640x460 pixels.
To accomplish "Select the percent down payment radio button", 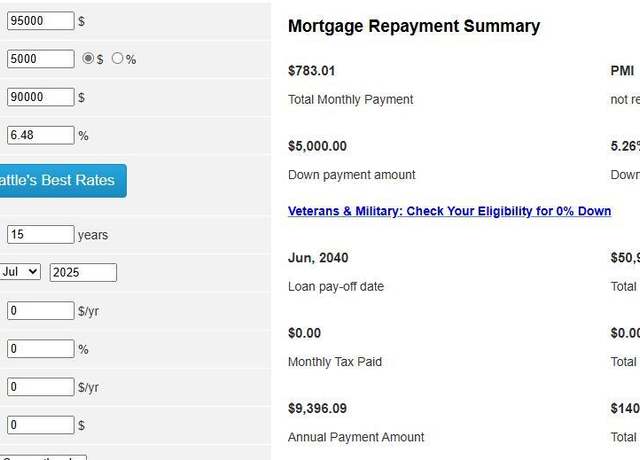I will pos(117,58).
